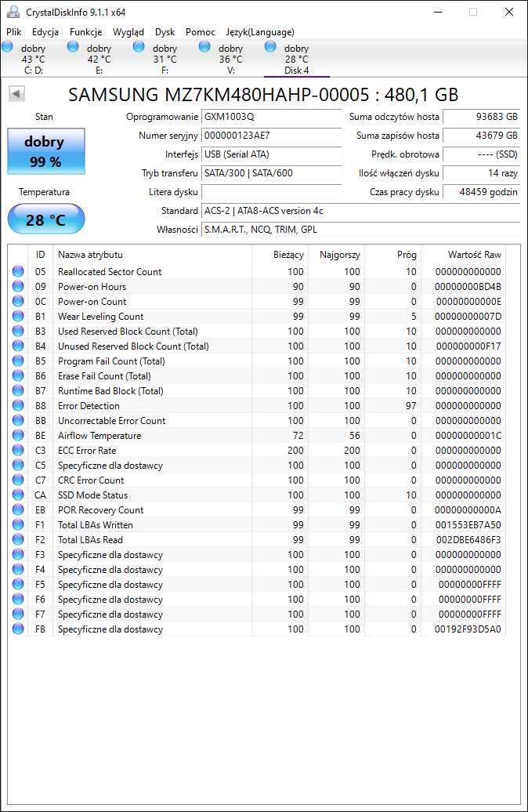Click the CrystalDiskInfo app icon in title bar
This screenshot has width=528, height=812.
tap(13, 12)
